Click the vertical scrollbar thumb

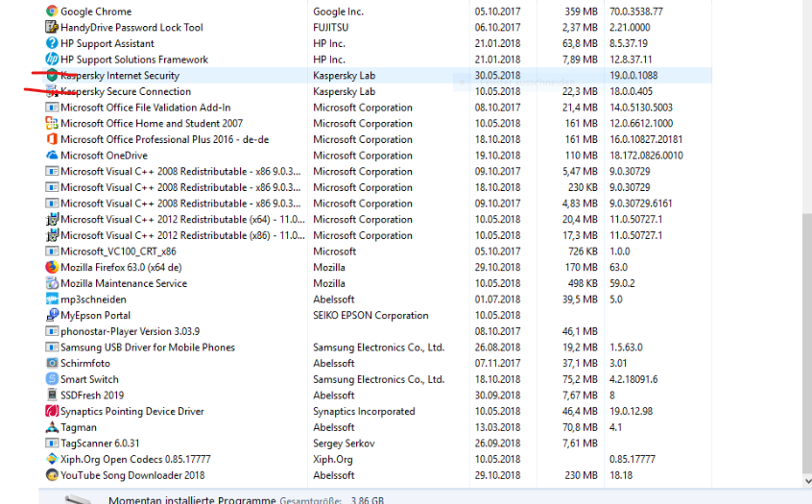(x=807, y=342)
